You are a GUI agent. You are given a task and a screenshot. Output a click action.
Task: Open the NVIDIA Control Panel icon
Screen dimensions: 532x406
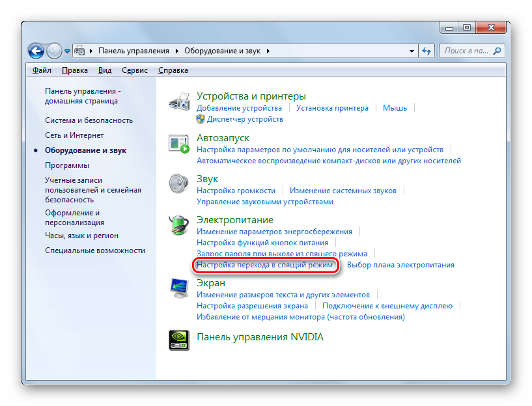pos(179,340)
